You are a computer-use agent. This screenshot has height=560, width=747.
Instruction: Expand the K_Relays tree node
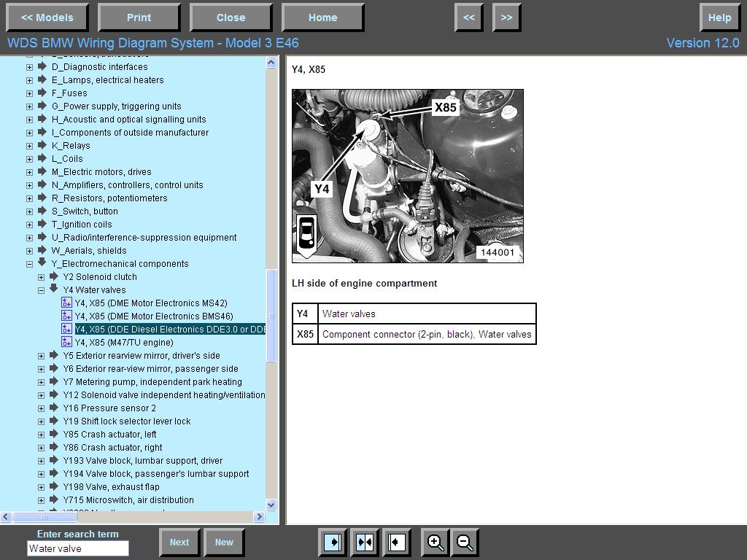tap(29, 146)
